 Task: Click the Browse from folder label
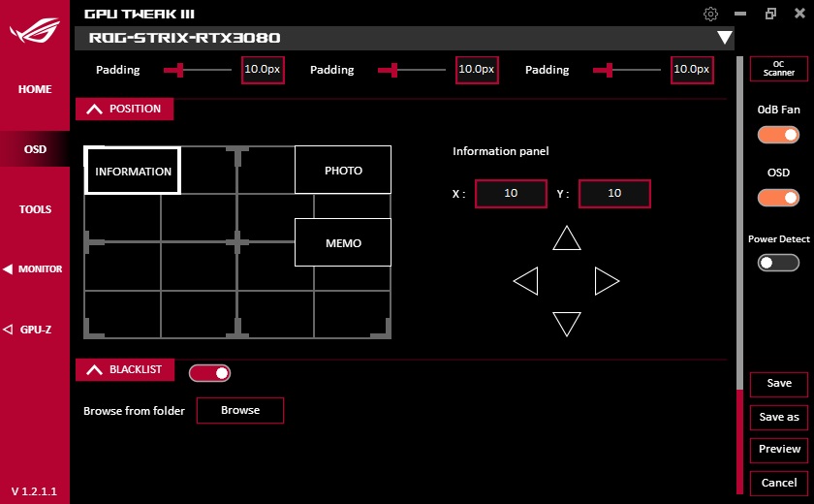coord(134,411)
